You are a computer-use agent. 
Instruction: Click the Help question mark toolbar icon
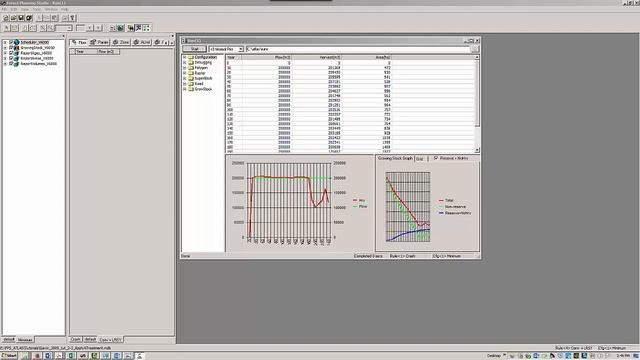[x=72, y=18]
